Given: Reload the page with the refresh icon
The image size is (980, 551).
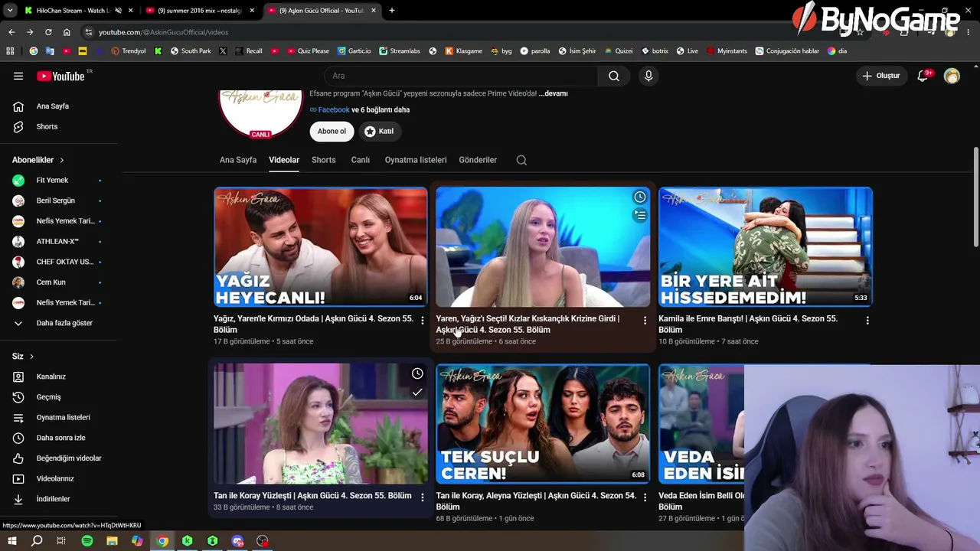Looking at the screenshot, I should click(x=48, y=32).
